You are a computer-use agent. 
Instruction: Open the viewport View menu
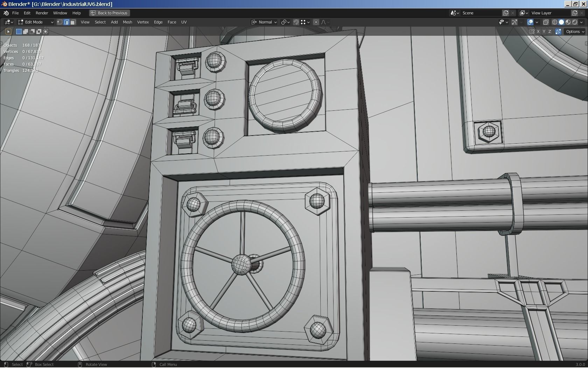pos(85,22)
